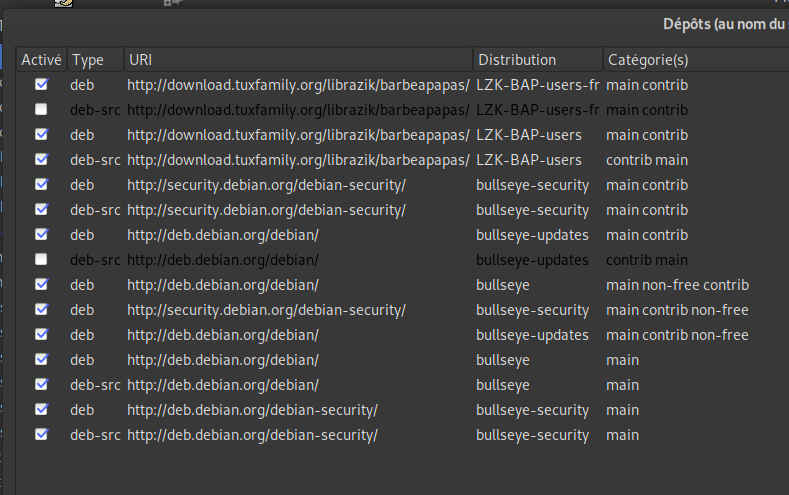Select the deb bullseye 'main' only row type
The width and height of the screenshot is (789, 495).
(x=82, y=360)
